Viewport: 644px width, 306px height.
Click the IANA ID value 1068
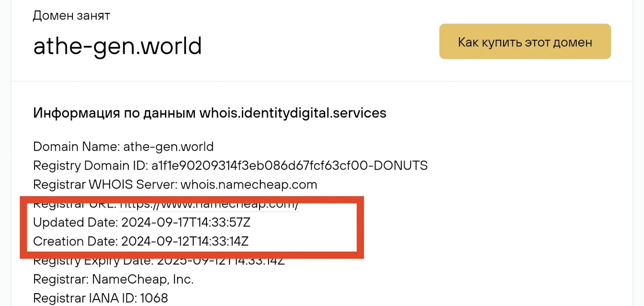point(154,298)
